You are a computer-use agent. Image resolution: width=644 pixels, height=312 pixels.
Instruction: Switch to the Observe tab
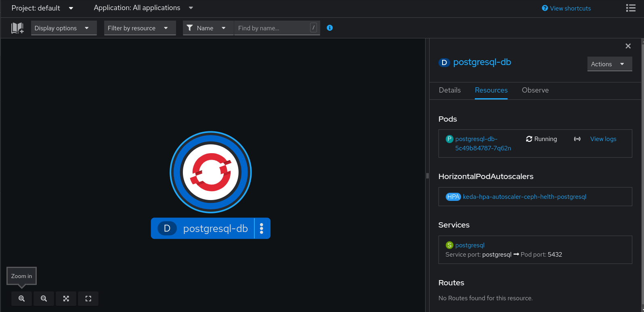[x=535, y=90]
